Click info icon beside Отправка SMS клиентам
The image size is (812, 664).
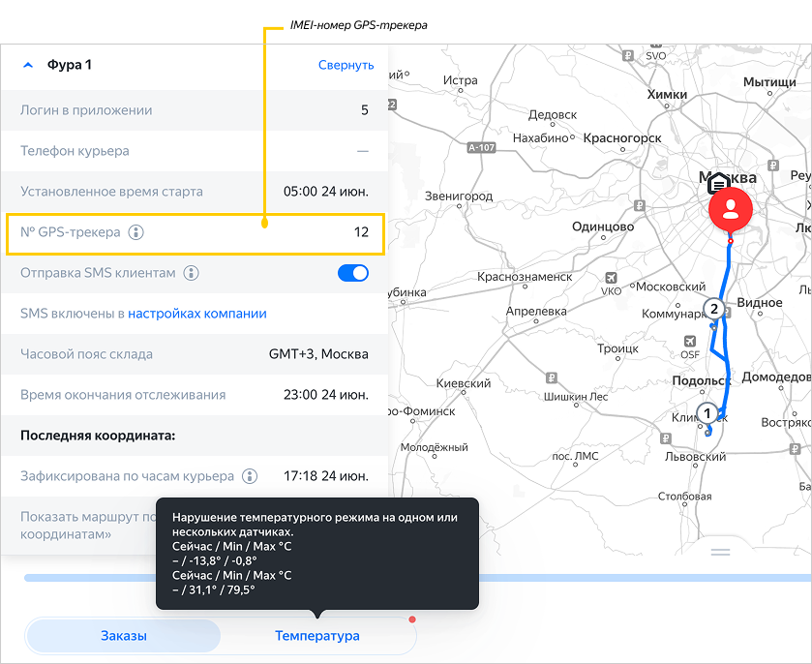point(192,273)
